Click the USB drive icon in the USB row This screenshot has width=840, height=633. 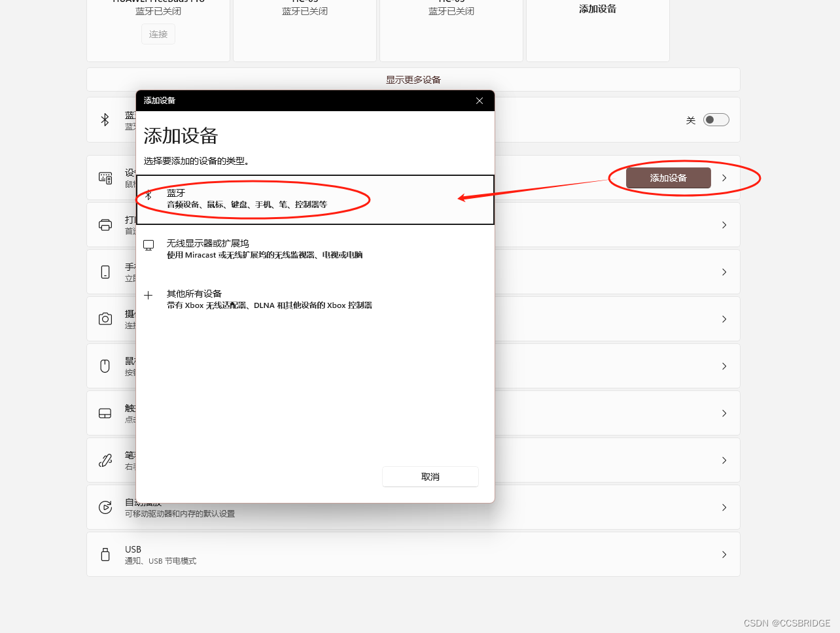(x=105, y=555)
